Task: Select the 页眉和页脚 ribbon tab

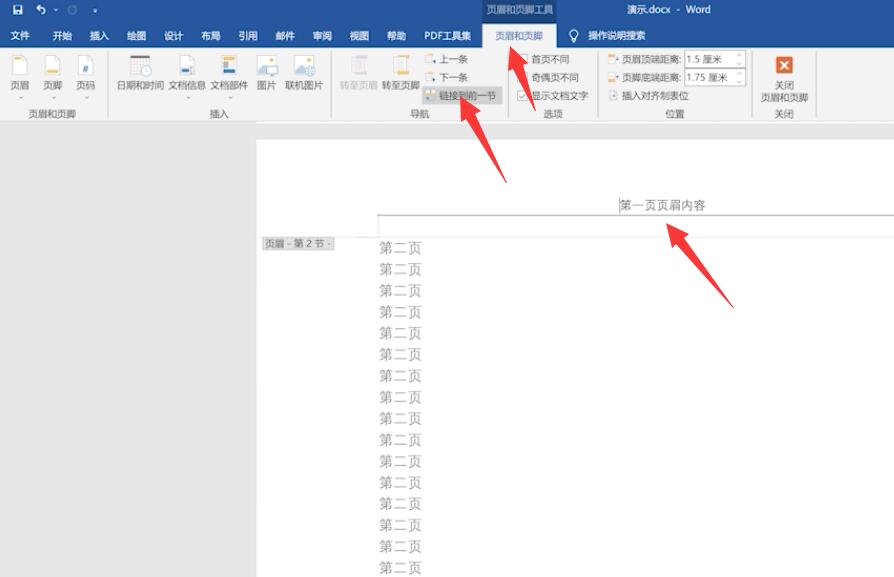Action: [519, 35]
